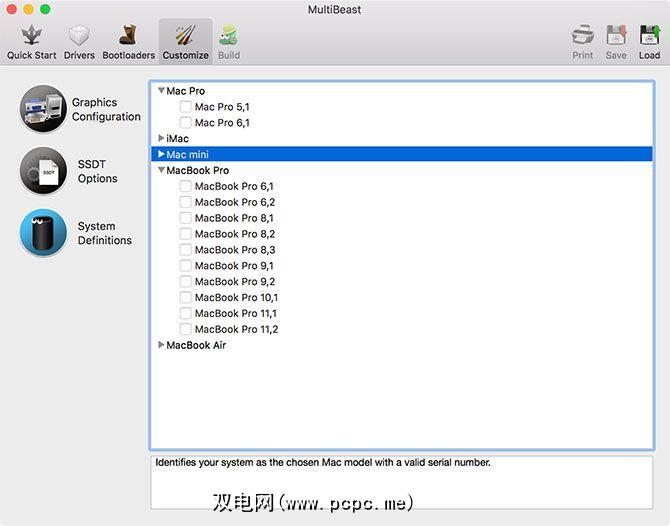Viewport: 670px width, 526px height.
Task: Click the Build toolbar icon
Action: pos(229,37)
